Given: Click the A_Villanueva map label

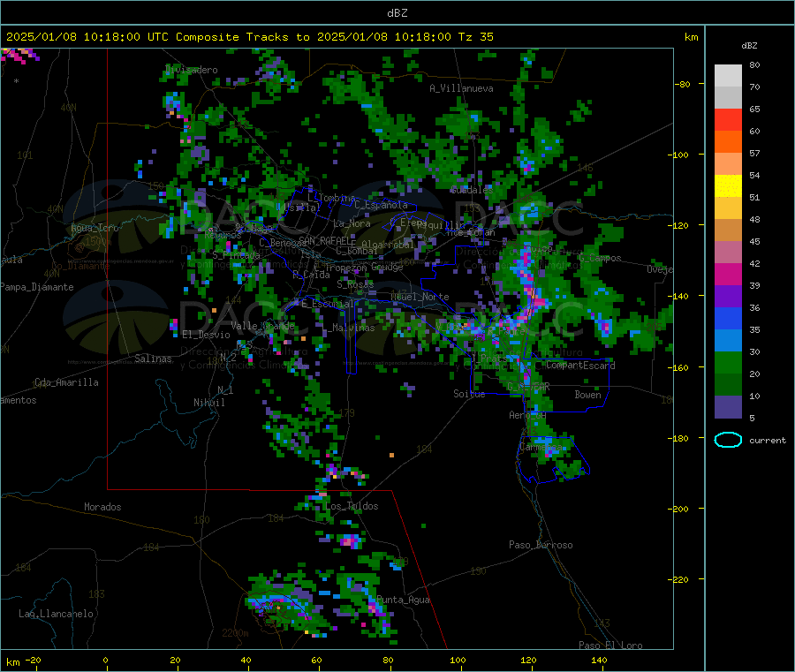Looking at the screenshot, I should (x=461, y=88).
